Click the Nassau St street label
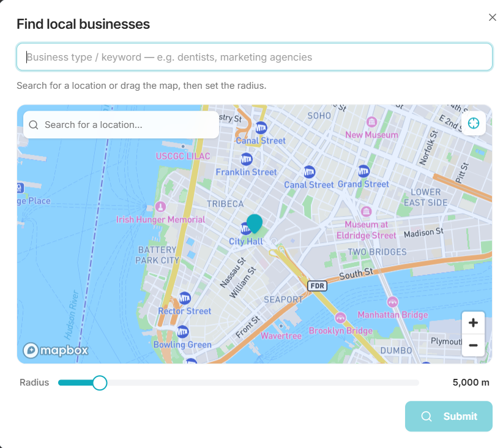The height and width of the screenshot is (448, 503). click(x=233, y=272)
